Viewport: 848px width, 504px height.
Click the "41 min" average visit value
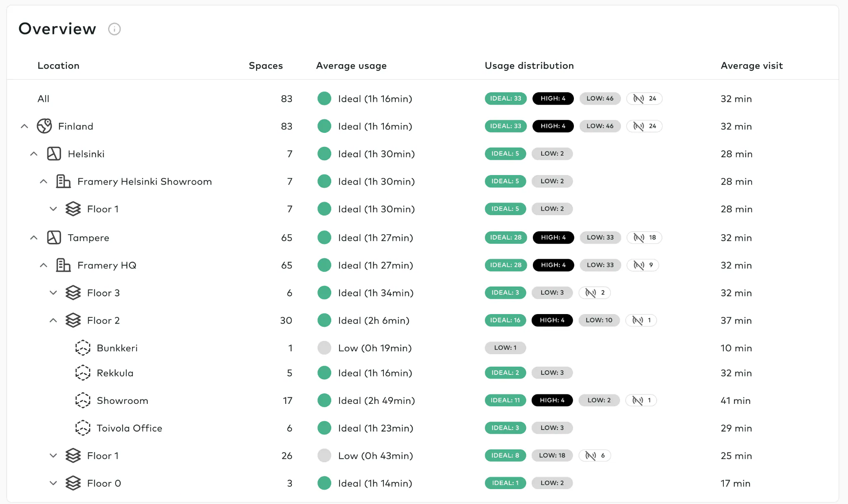click(x=735, y=401)
